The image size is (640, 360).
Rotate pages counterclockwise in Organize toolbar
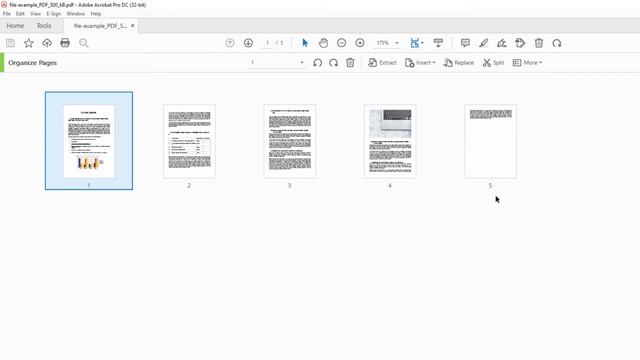coord(318,63)
